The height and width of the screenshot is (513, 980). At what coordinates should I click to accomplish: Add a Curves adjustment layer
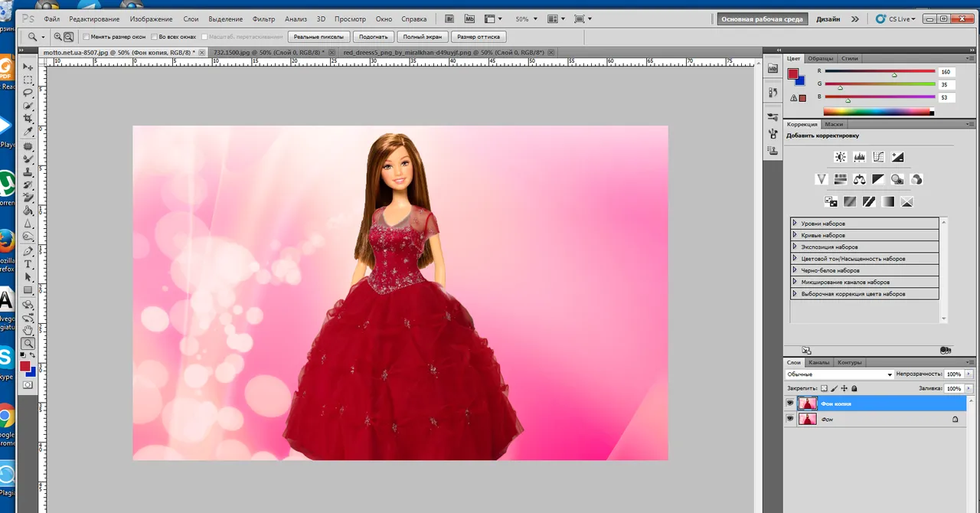[878, 157]
